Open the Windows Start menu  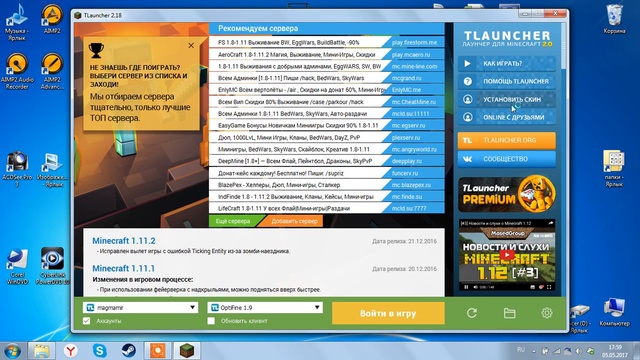coord(13,351)
